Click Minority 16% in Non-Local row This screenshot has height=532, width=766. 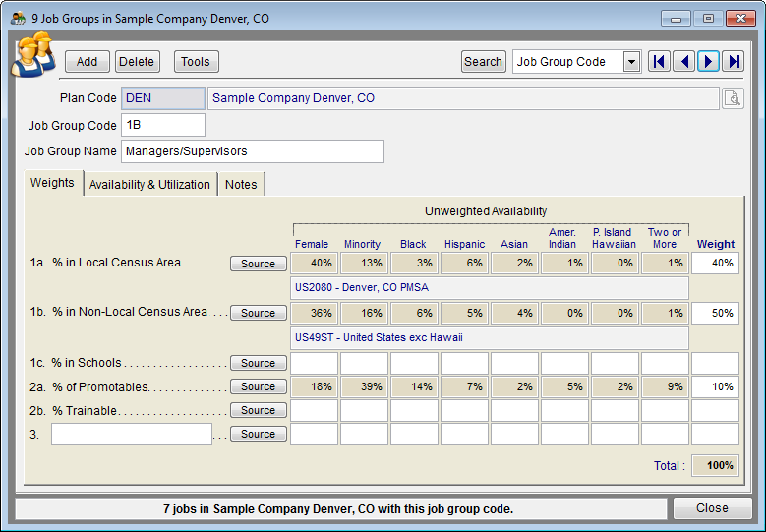(x=364, y=313)
